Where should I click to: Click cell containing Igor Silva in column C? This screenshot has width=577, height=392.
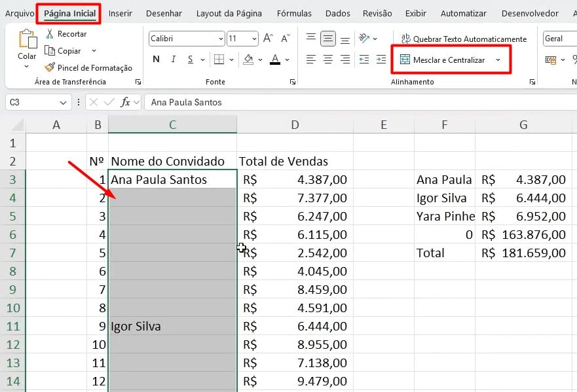click(172, 326)
